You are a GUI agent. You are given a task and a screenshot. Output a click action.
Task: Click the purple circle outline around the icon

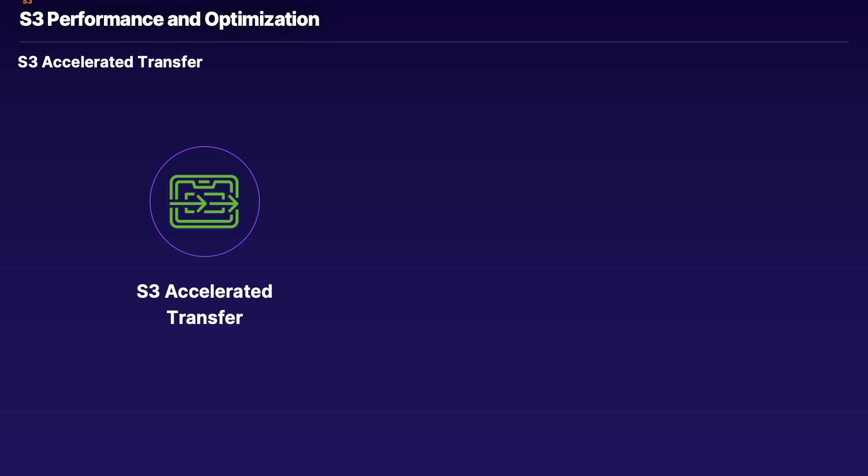point(151,201)
